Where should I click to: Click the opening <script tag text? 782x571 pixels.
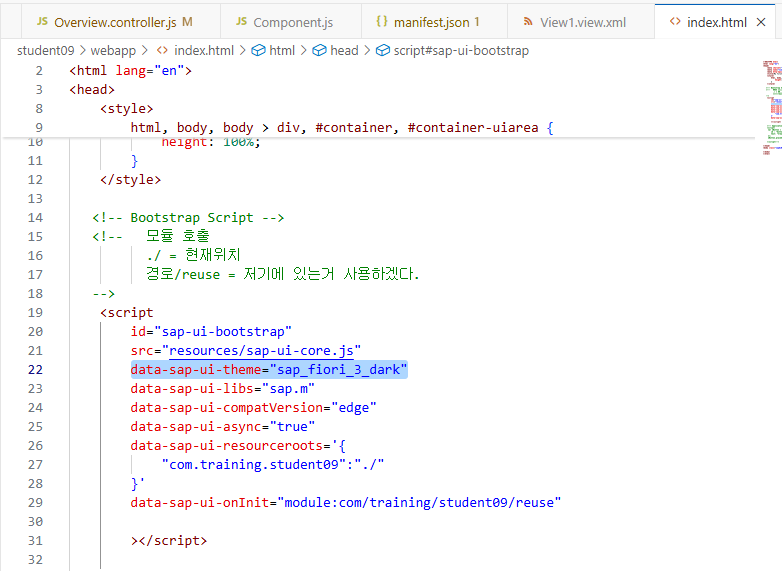127,313
